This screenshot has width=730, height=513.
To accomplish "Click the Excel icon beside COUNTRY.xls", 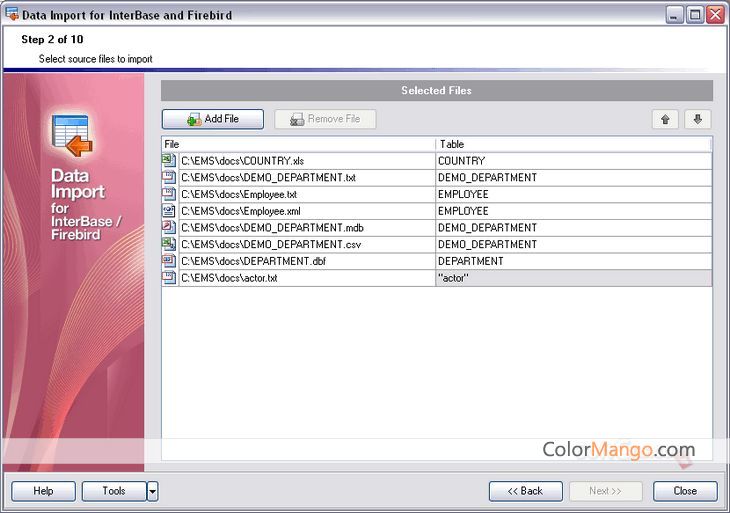I will [x=169, y=161].
